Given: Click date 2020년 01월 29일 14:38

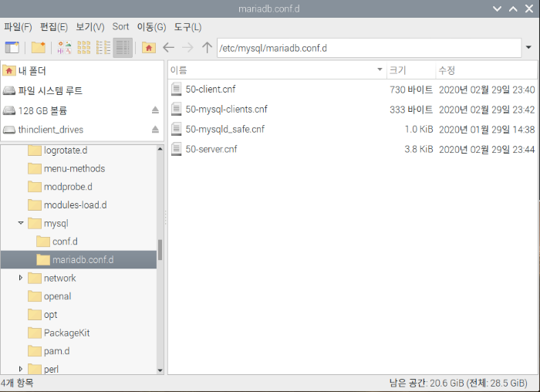Looking at the screenshot, I should 487,130.
